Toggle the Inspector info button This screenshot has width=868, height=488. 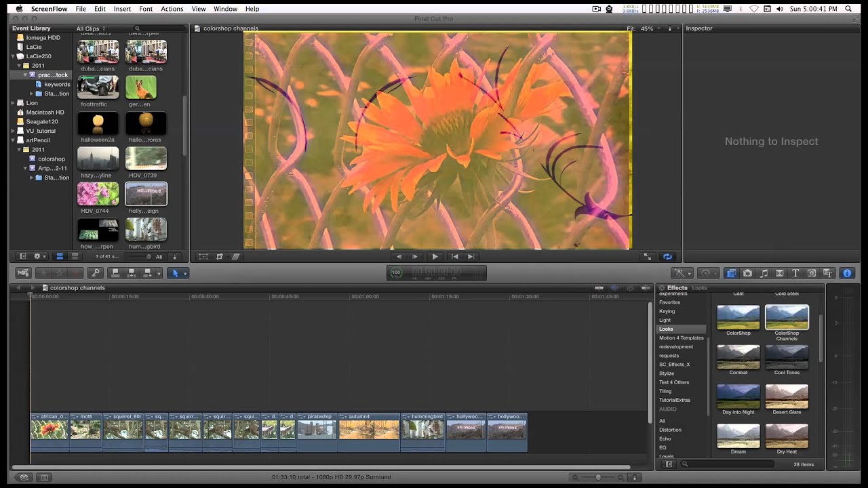pyautogui.click(x=847, y=273)
